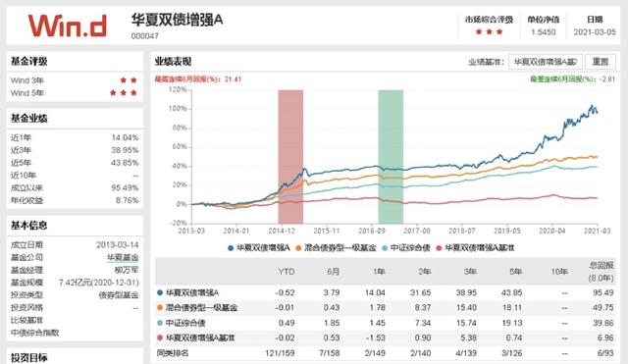Open the 华夏基金 company link
Viewport: 628px width, 364px height.
(x=123, y=257)
